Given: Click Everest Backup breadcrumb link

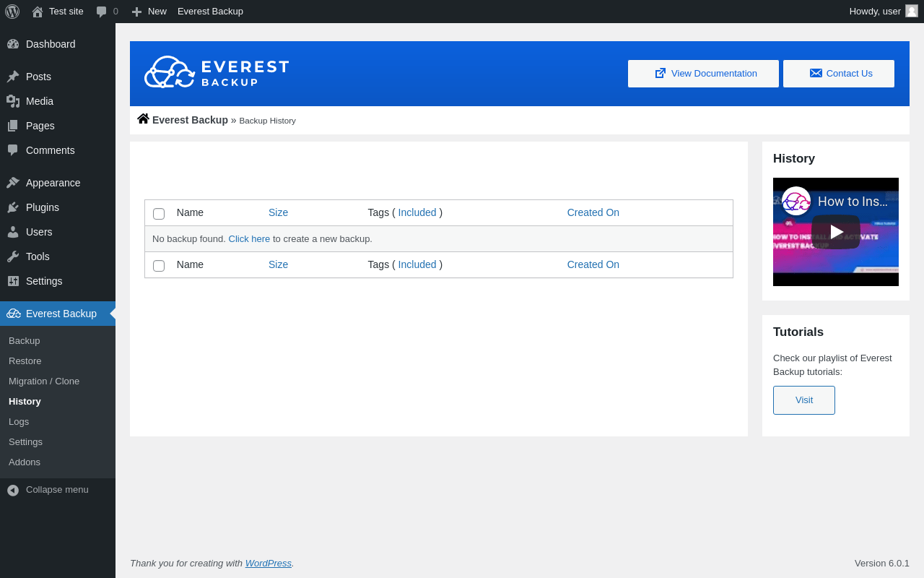Looking at the screenshot, I should (x=190, y=120).
